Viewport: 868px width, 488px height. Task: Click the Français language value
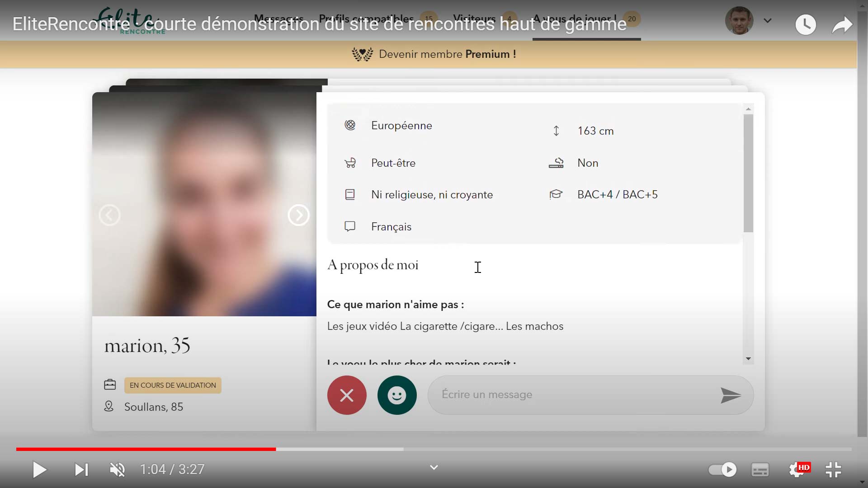click(x=391, y=227)
